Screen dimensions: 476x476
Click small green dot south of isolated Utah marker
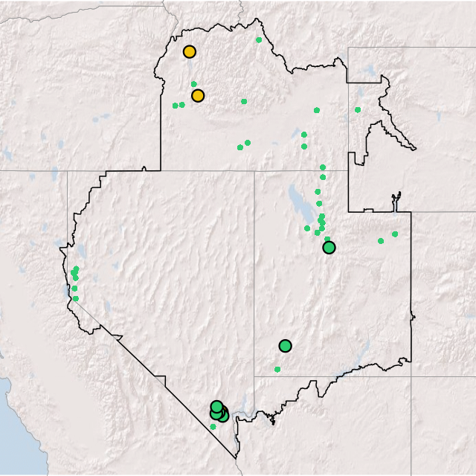click(277, 369)
